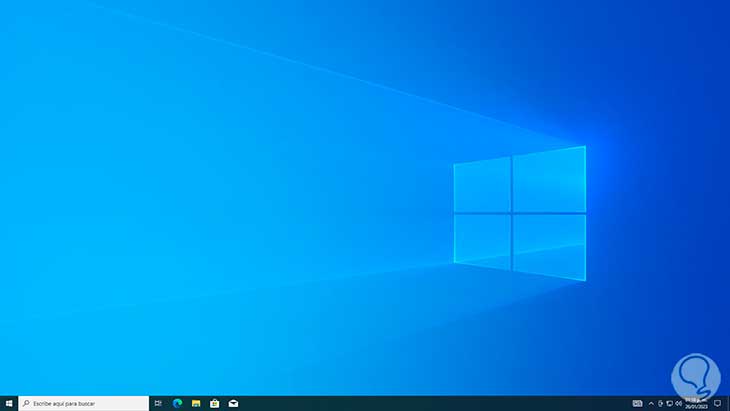
Task: Open the volume control tray icon
Action: click(679, 403)
